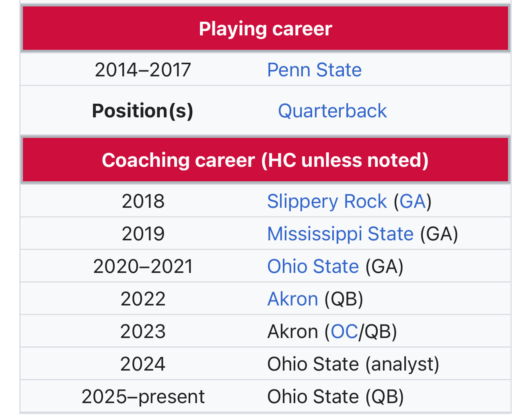This screenshot has height=420, width=531.
Task: Click the 2023 year cell
Action: pyautogui.click(x=143, y=332)
